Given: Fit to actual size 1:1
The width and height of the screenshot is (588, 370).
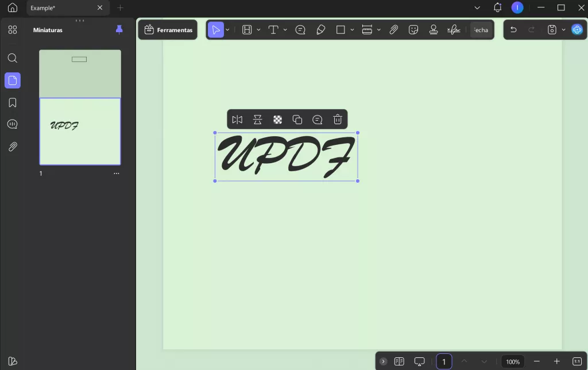Looking at the screenshot, I should coord(577,361).
